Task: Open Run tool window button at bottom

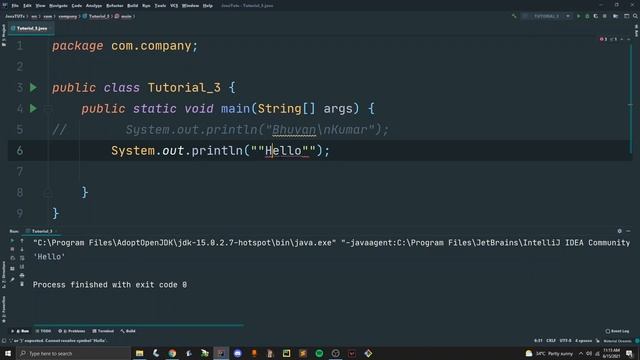Action: pos(20,331)
